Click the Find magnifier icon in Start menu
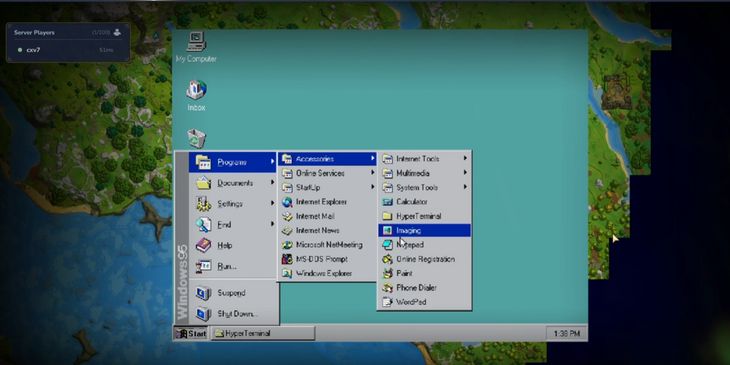This screenshot has height=365, width=730. point(203,224)
